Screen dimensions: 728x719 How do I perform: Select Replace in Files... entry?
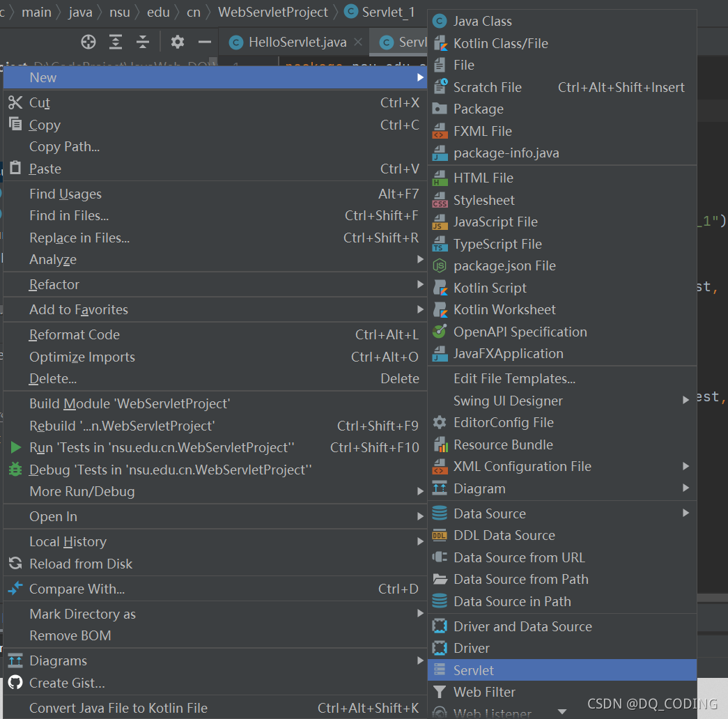click(215, 238)
